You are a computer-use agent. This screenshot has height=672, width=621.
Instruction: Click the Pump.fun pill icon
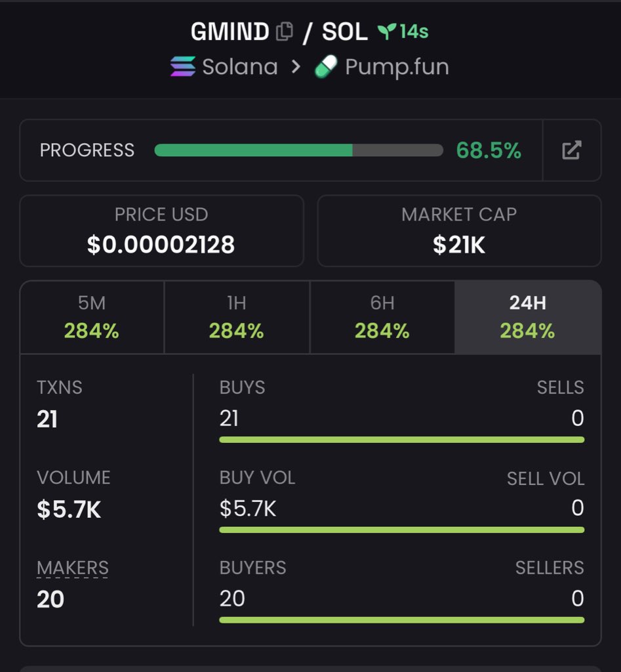tap(326, 67)
